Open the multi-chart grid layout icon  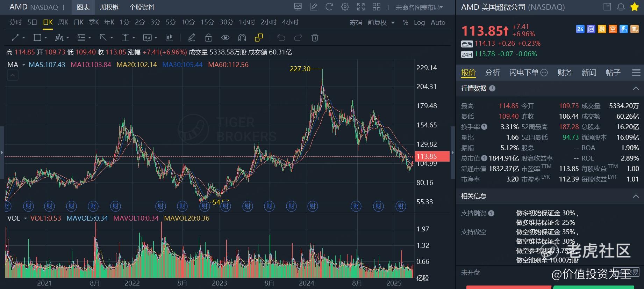(377, 7)
